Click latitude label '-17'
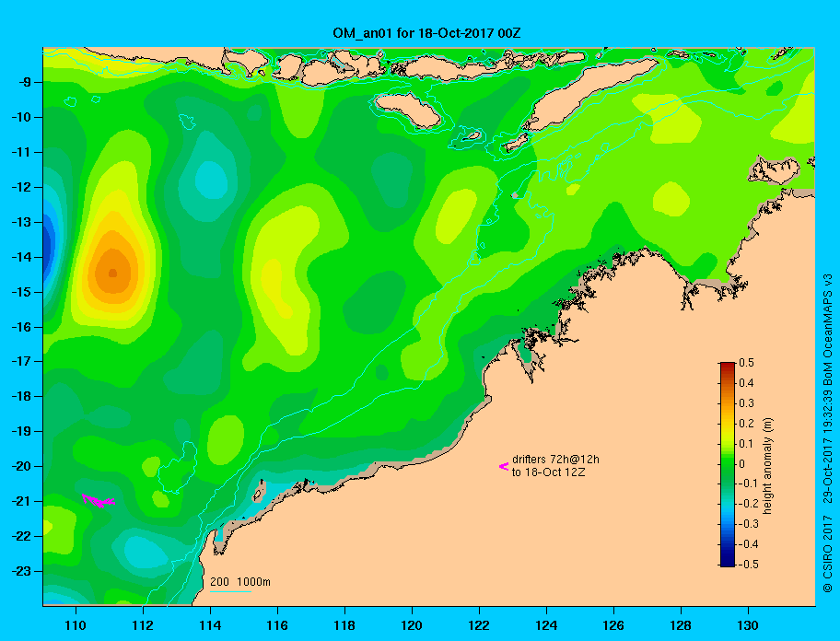 [23, 361]
